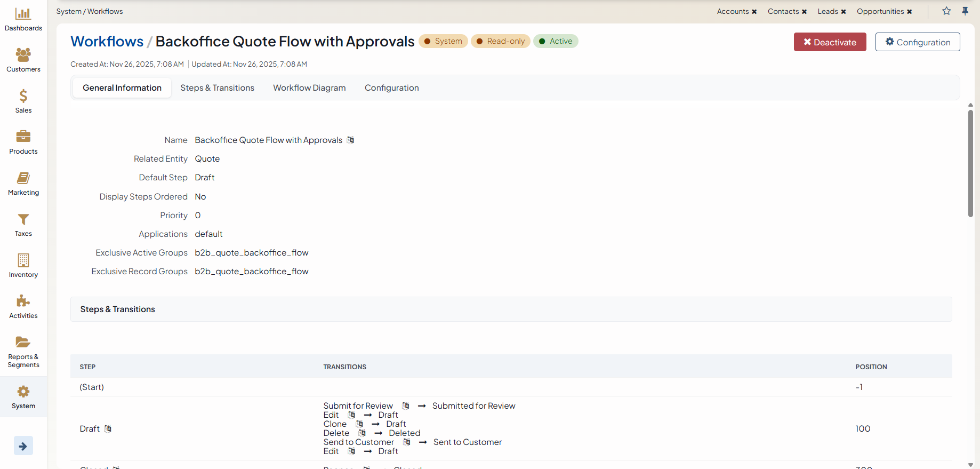Open the Products briefcase menu
980x469 pixels.
click(23, 142)
